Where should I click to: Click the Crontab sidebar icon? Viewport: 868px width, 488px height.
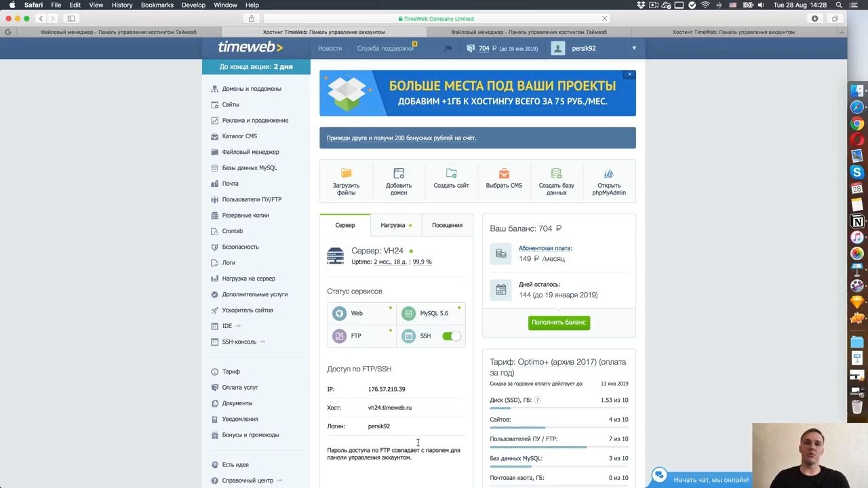[215, 231]
